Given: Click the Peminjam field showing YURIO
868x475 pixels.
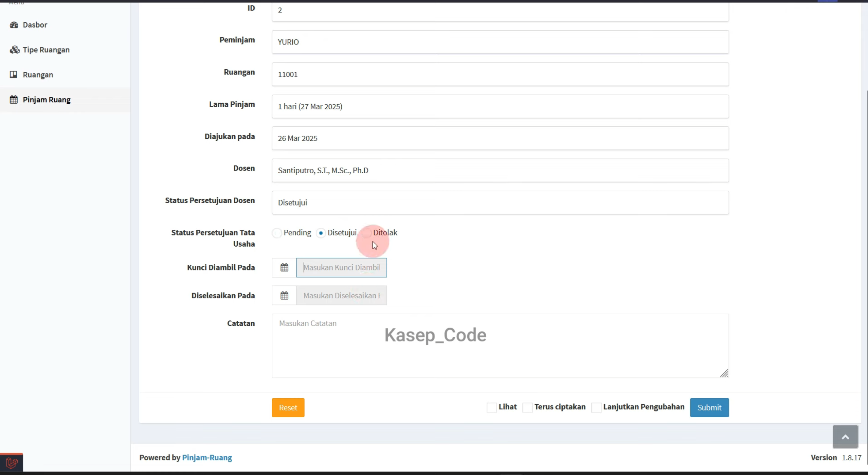Looking at the screenshot, I should coord(500,42).
